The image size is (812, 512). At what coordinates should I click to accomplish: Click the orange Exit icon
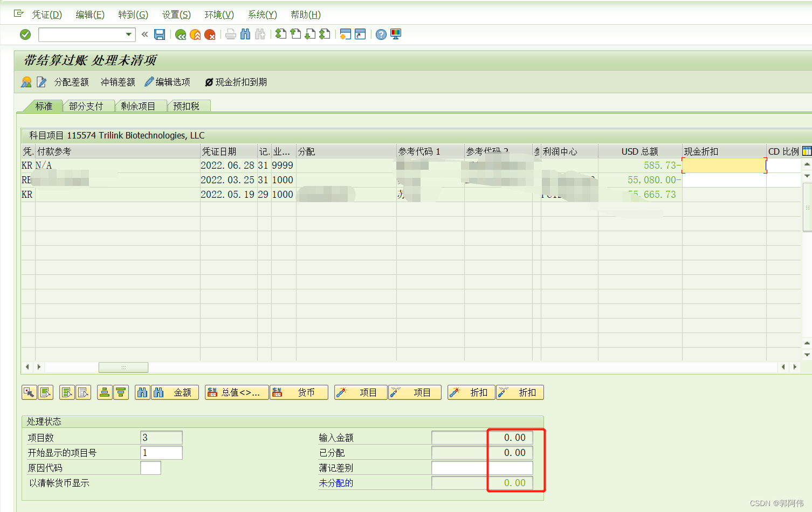[195, 34]
